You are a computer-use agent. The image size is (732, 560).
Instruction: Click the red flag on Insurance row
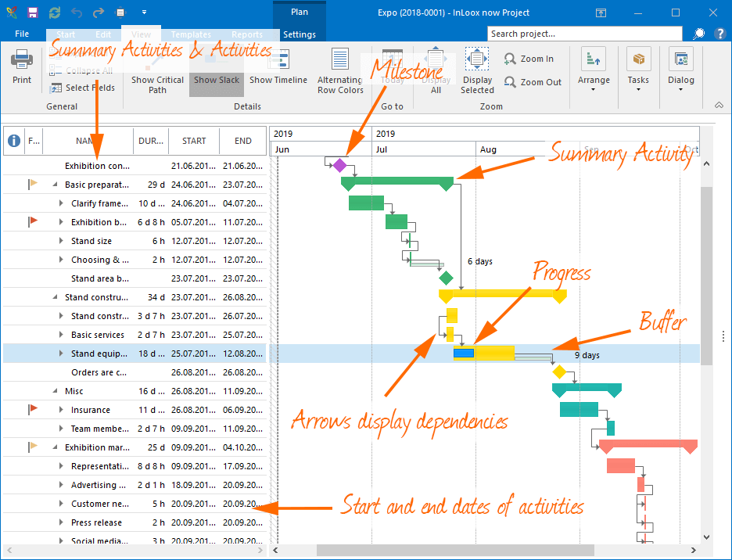click(x=33, y=409)
